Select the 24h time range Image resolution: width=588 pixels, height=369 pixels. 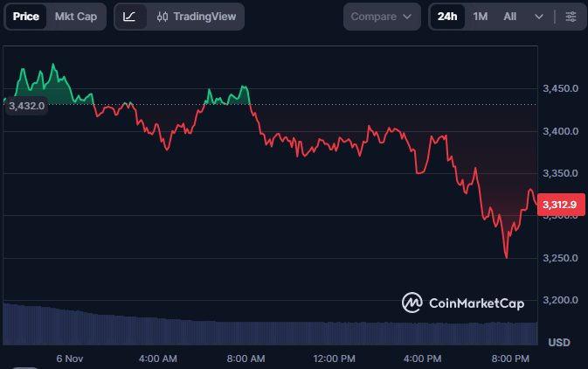point(447,17)
